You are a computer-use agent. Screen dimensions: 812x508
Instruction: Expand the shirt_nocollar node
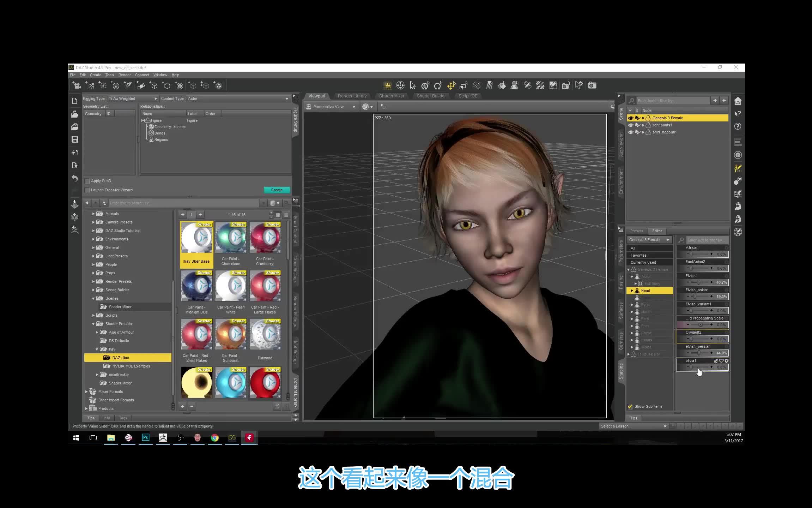[x=643, y=132]
